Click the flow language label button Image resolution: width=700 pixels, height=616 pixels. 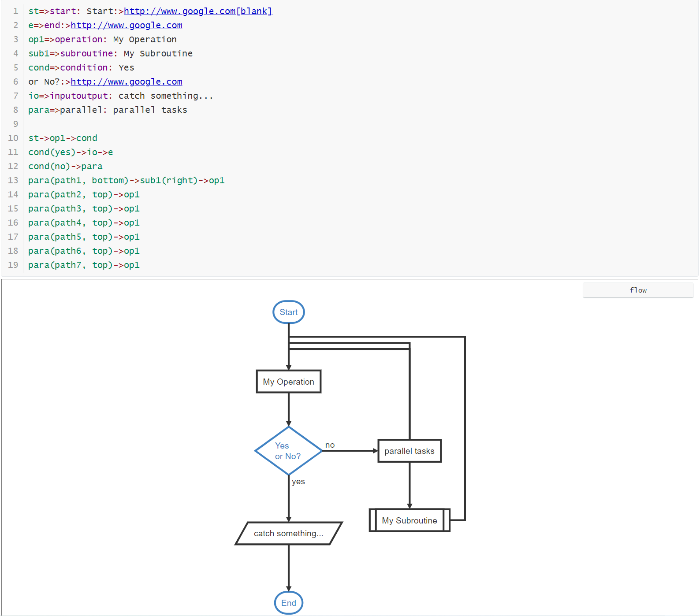(638, 290)
